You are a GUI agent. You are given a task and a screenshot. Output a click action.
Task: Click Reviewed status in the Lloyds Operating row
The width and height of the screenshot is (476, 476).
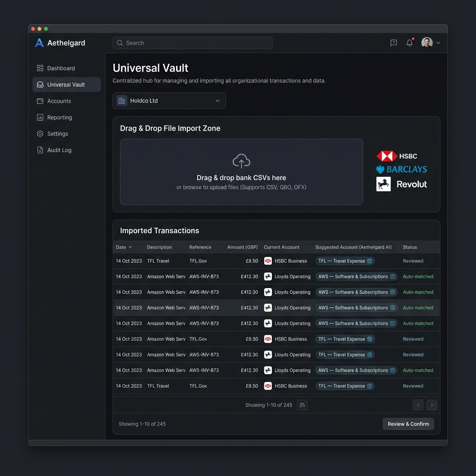point(413,355)
